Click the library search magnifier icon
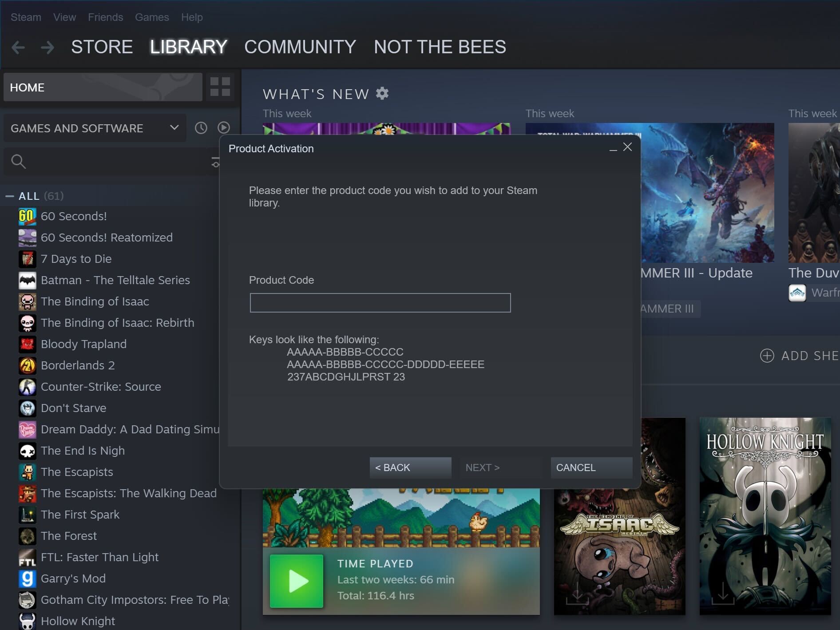 (x=18, y=162)
